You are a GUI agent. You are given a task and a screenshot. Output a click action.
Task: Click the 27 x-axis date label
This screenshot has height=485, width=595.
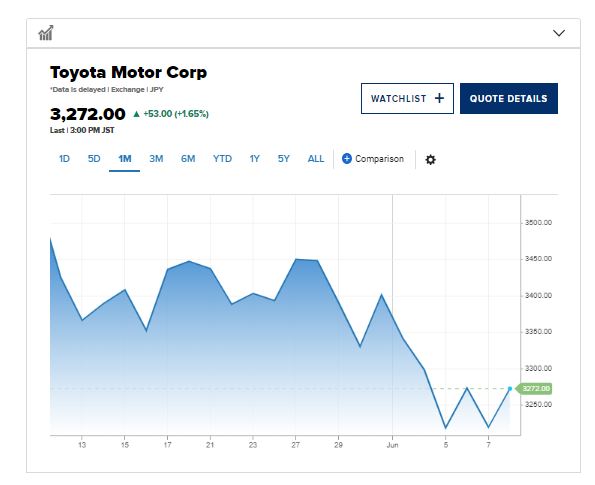296,445
